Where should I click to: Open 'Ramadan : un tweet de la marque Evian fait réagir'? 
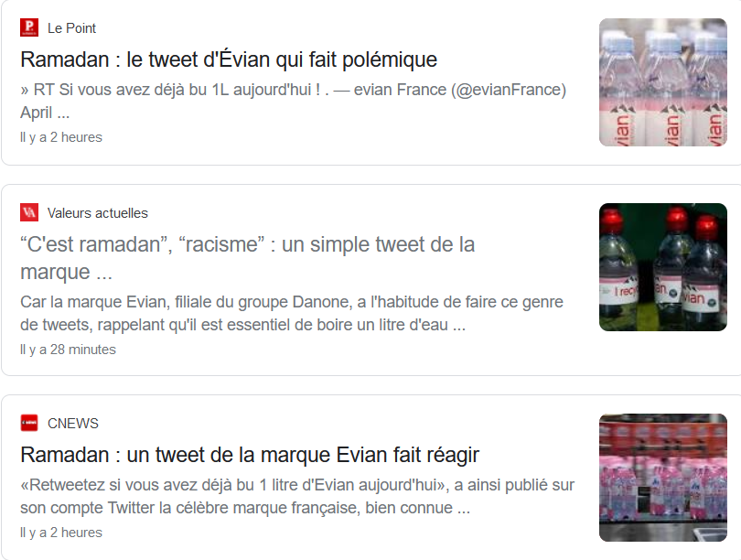click(250, 455)
